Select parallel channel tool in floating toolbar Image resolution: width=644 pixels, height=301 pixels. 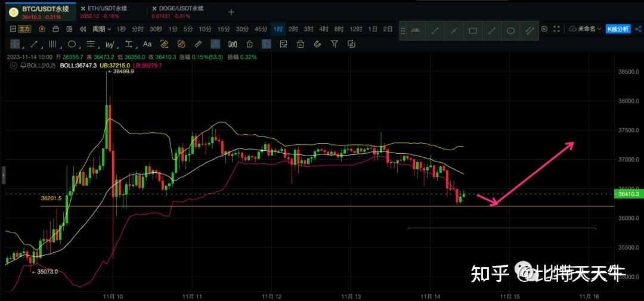pyautogui.click(x=530, y=31)
